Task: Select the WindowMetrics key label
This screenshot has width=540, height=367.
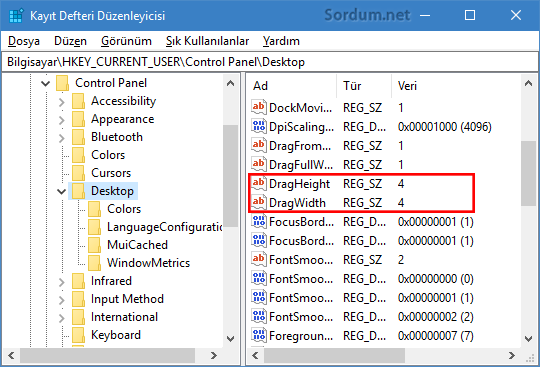Action: [148, 263]
